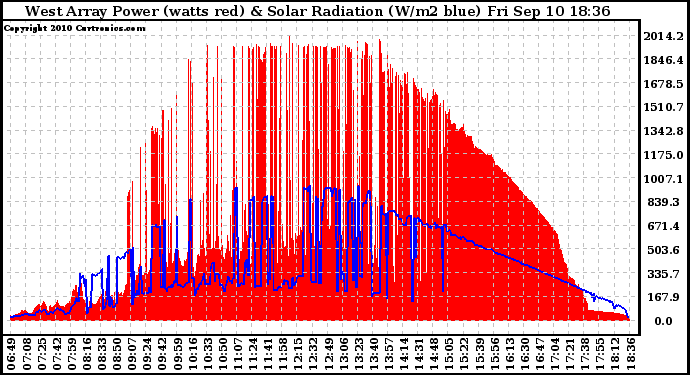Click the 10:16 time label
690x375 pixels.
pyautogui.click(x=192, y=353)
